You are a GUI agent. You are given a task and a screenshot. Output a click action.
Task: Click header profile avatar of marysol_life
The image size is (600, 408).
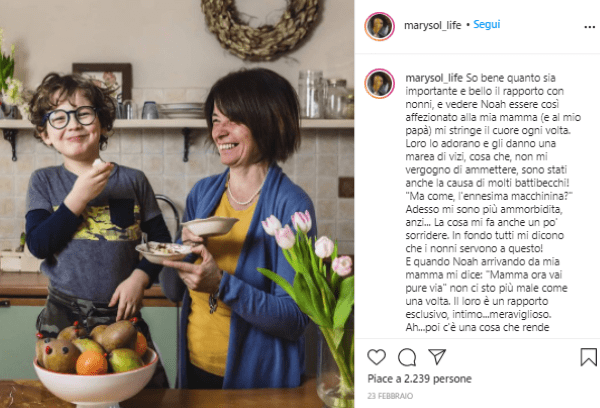click(x=379, y=26)
